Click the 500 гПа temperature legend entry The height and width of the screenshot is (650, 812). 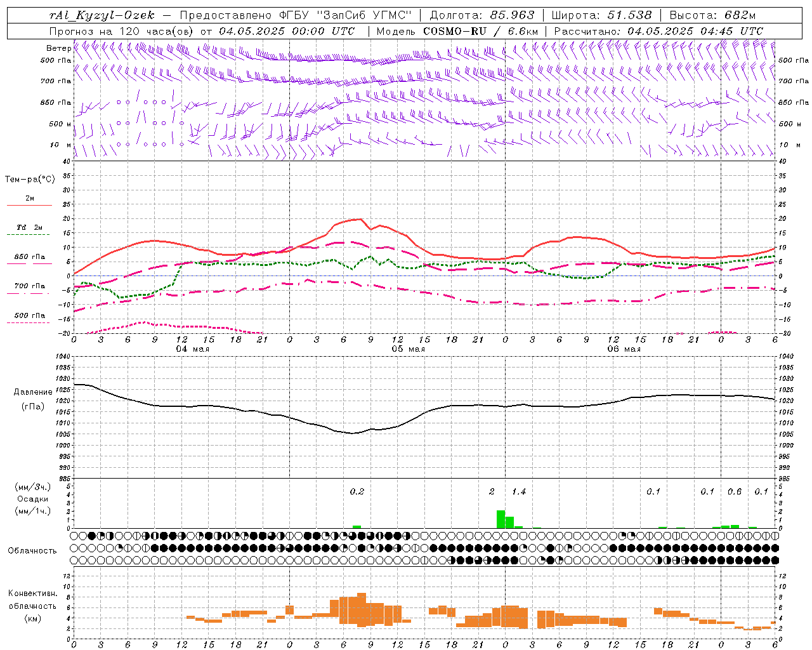pos(30,315)
